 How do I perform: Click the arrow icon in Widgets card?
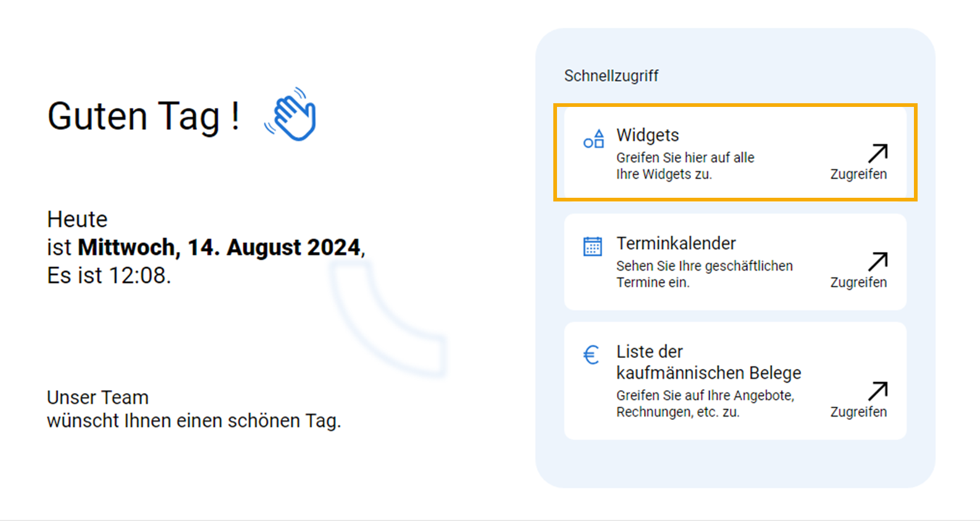point(877,153)
